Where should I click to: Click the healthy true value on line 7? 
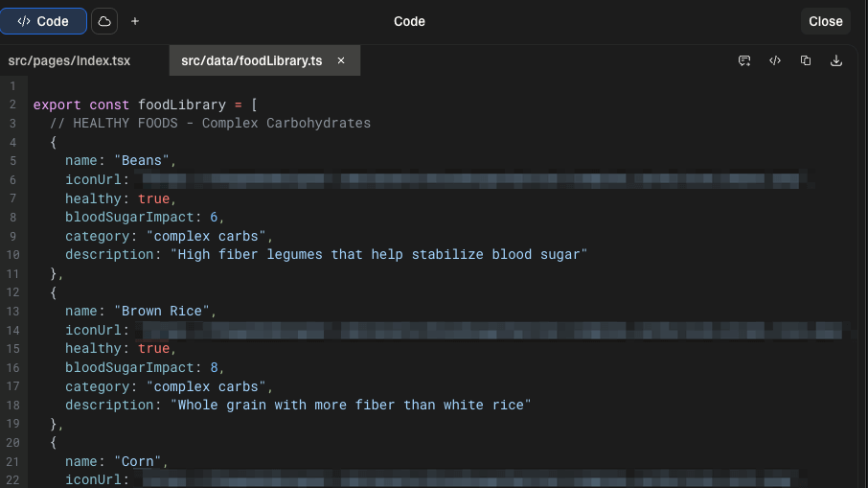tap(153, 198)
